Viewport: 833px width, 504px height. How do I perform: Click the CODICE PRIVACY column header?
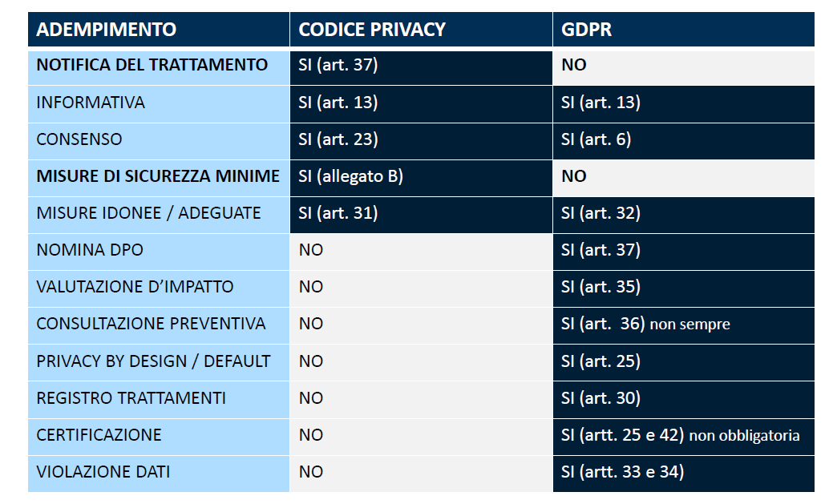point(372,30)
